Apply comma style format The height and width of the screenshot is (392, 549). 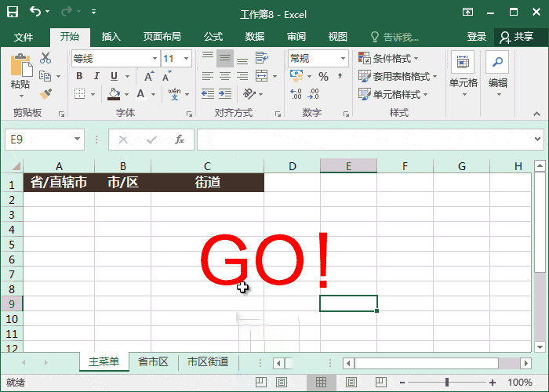[340, 75]
